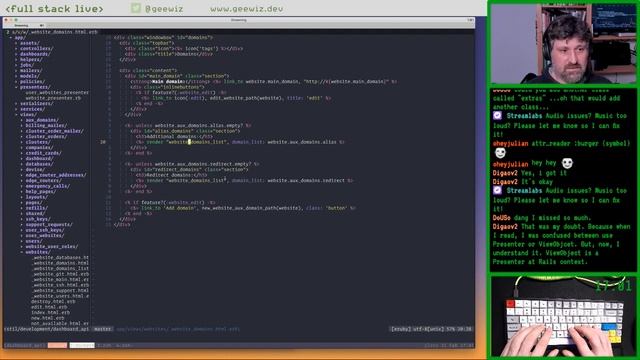Click the Twitter icon beside @geewiz
Viewport: 640px width, 360px height.
tap(136, 8)
